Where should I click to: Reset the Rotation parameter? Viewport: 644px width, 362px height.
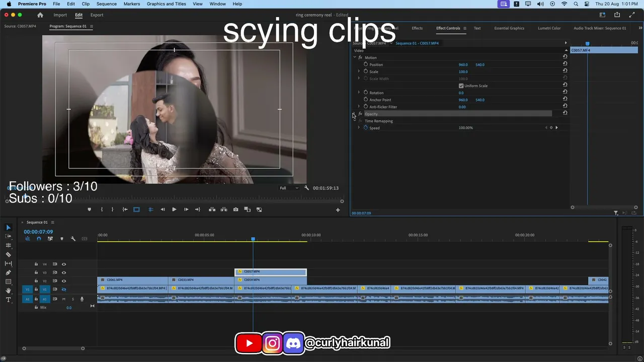coord(565,93)
